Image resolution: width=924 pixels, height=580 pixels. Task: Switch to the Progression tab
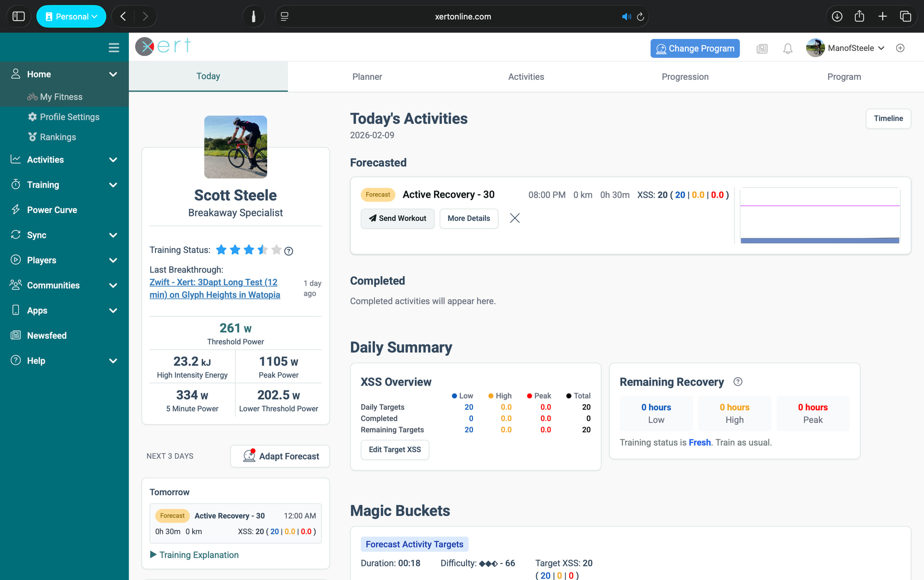point(685,77)
